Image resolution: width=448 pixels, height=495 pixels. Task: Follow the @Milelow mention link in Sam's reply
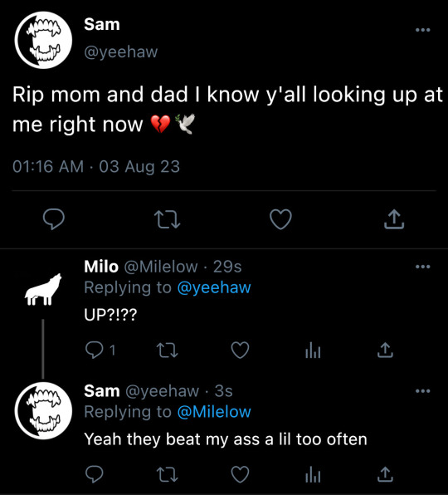click(x=214, y=412)
